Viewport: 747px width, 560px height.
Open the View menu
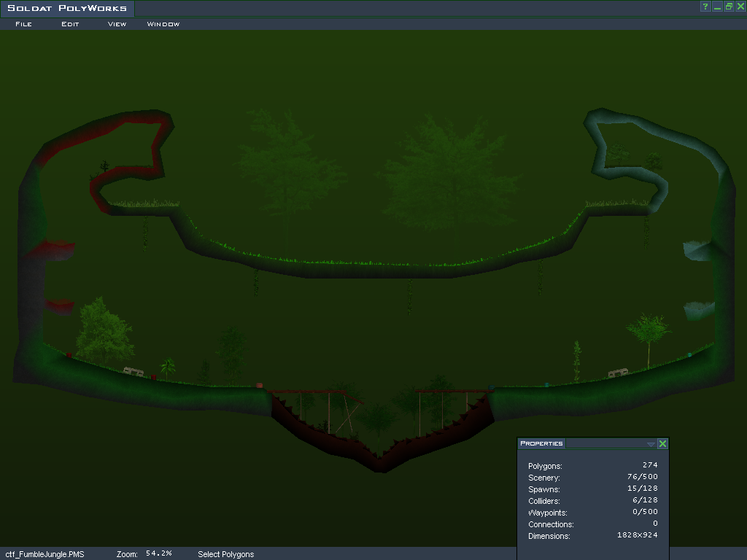click(x=117, y=24)
